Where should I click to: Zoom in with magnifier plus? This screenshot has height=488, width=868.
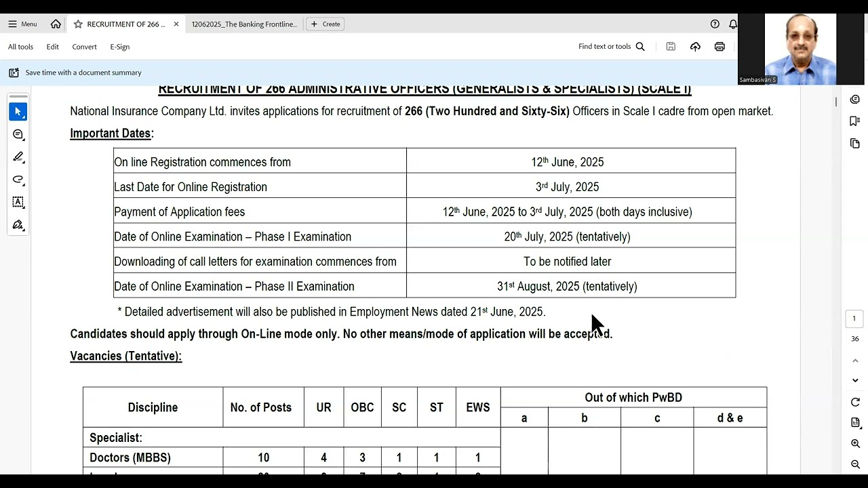(855, 443)
